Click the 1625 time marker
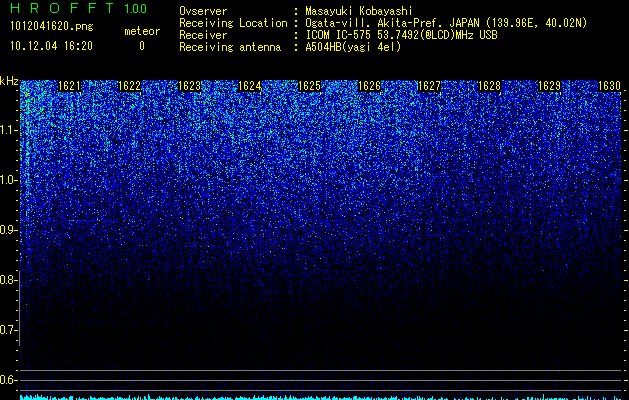 (309, 86)
